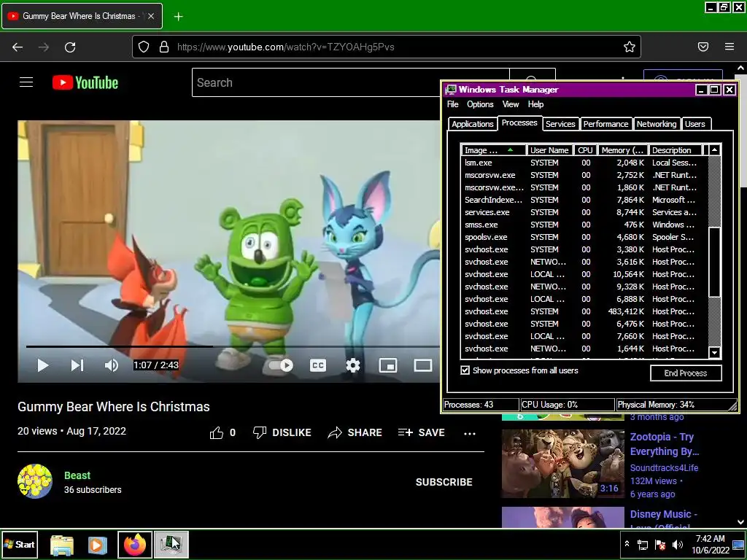Close the Gummy Bear browser tab
Image resolution: width=747 pixels, height=560 pixels.
tap(151, 16)
